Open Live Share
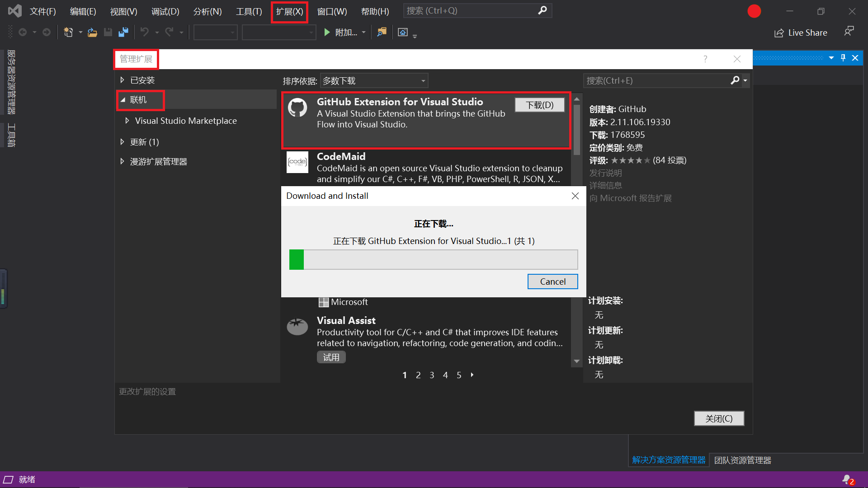Screen dimensions: 868x488 coord(801,33)
